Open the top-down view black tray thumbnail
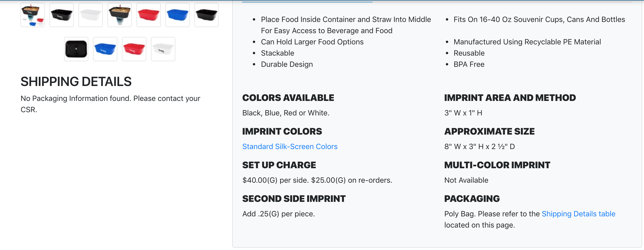The width and height of the screenshot is (644, 250). click(76, 49)
